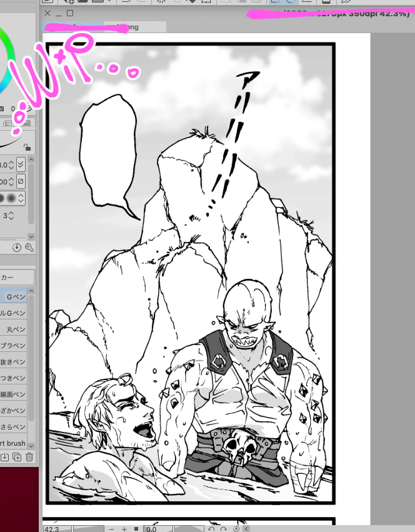This screenshot has width=415, height=532.
Task: Click the brush lock icon below the stroke preview
Action: [x=27, y=148]
